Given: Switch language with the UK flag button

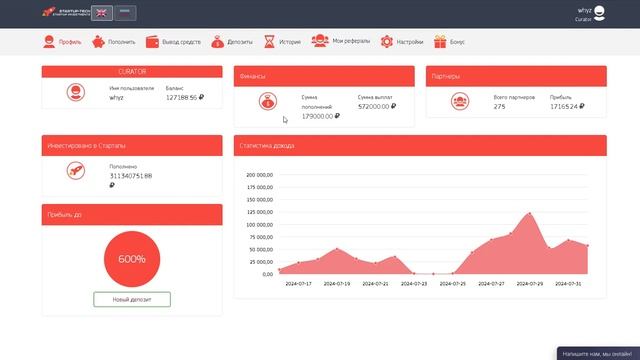Looking at the screenshot, I should (102, 13).
